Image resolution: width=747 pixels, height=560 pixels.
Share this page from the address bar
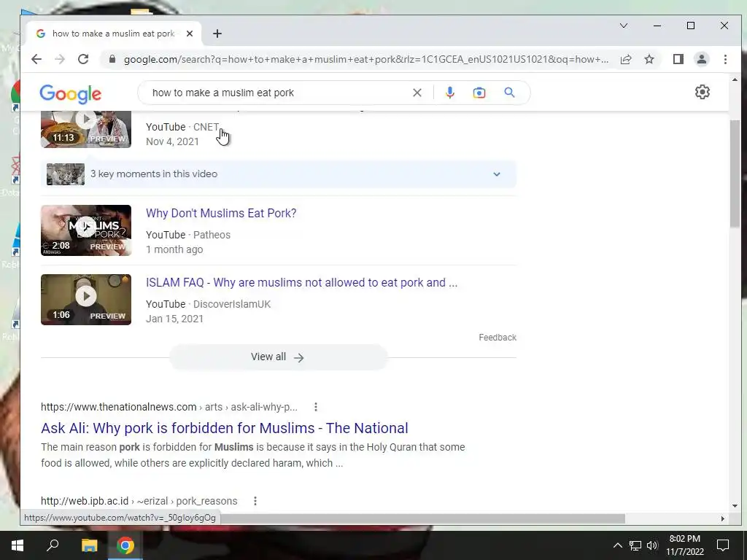625,59
